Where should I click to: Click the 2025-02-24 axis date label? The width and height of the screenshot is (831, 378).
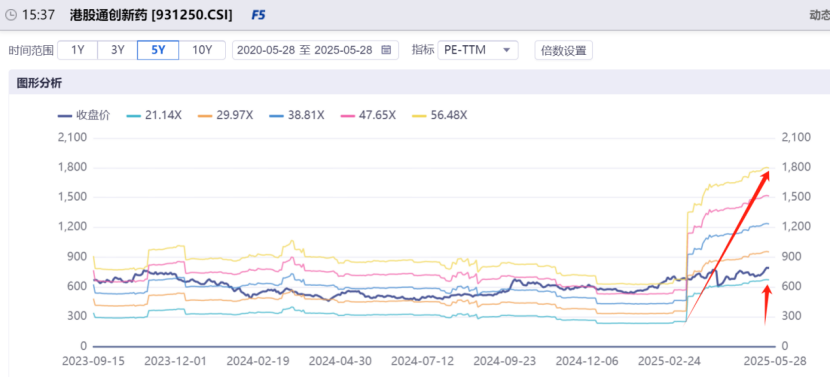pos(669,361)
